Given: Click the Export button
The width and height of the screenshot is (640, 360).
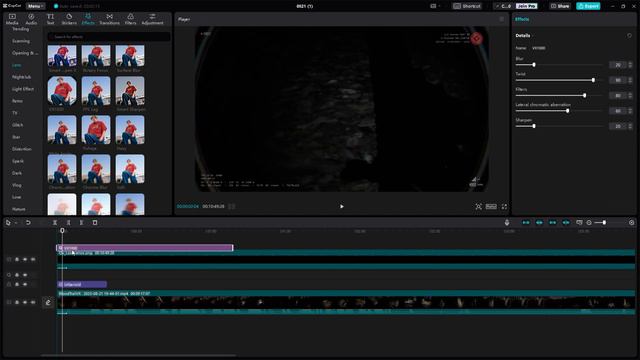Looking at the screenshot, I should [x=588, y=6].
